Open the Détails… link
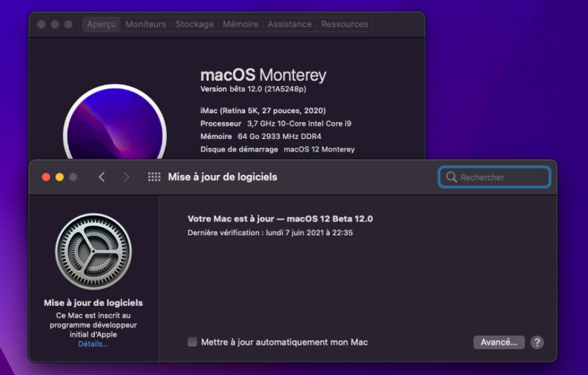The height and width of the screenshot is (375, 588). click(93, 344)
